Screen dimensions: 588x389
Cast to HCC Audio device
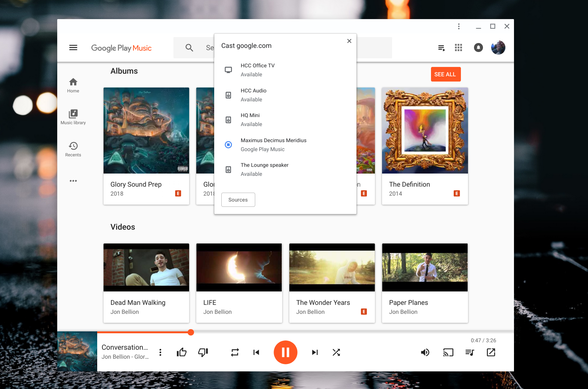pos(285,95)
